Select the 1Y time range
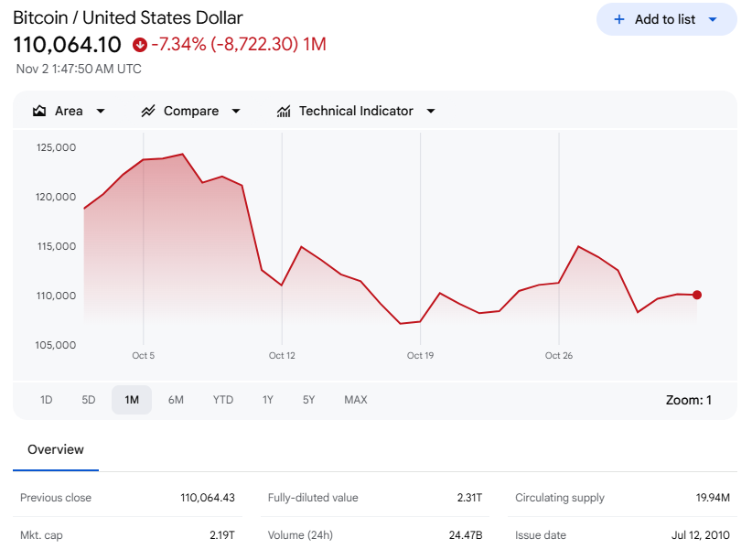The height and width of the screenshot is (560, 752). (x=268, y=400)
